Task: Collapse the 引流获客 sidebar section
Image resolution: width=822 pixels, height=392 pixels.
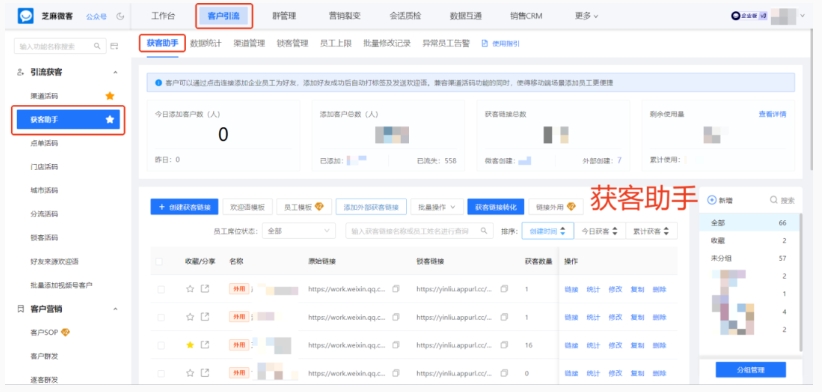Action: click(x=115, y=72)
